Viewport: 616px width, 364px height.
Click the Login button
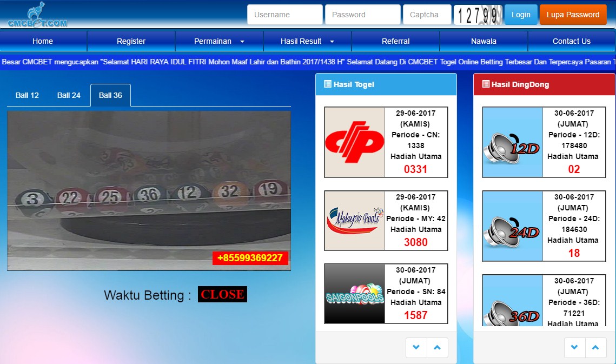tap(521, 15)
